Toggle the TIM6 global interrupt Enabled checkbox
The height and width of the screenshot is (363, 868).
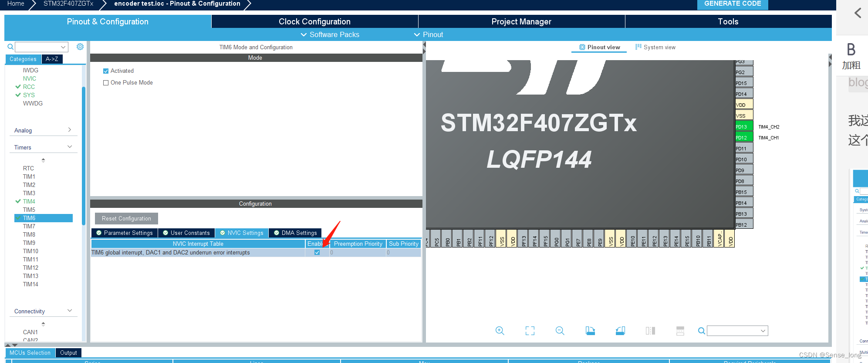[317, 252]
